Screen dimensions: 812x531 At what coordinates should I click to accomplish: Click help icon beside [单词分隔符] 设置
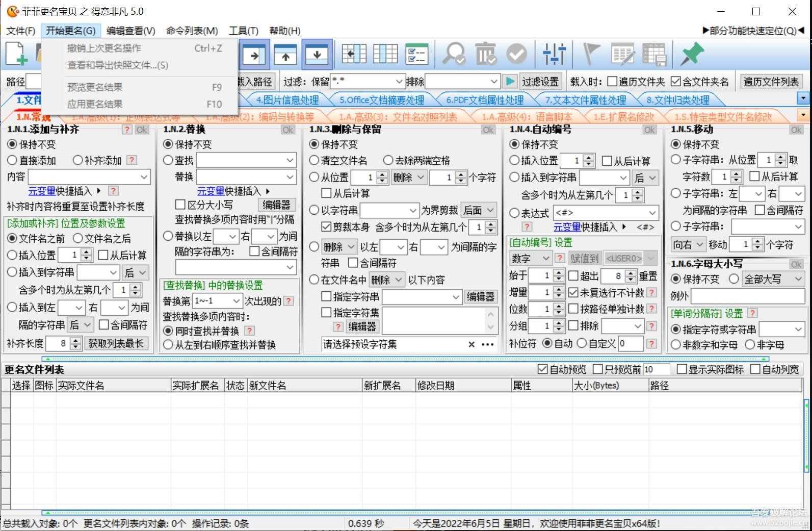[x=752, y=313]
